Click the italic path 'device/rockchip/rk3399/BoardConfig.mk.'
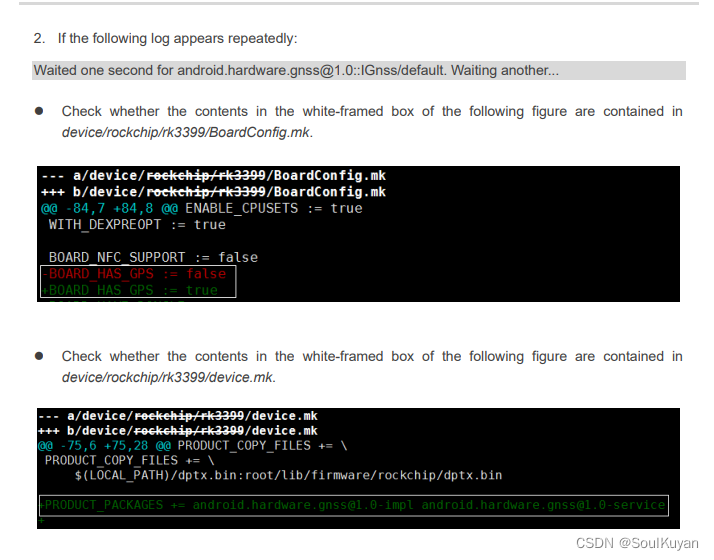The height and width of the screenshot is (560, 714). coord(187,132)
